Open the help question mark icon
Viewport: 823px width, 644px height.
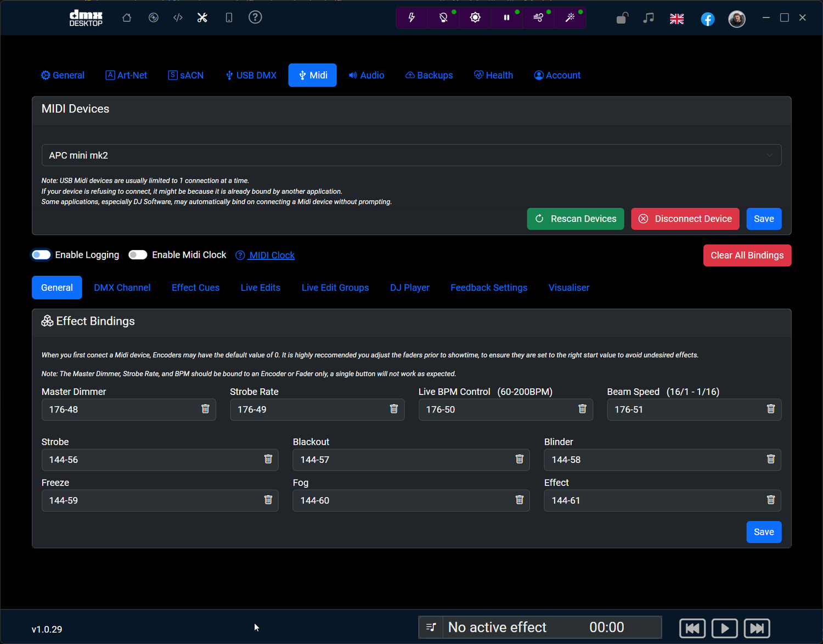(255, 18)
